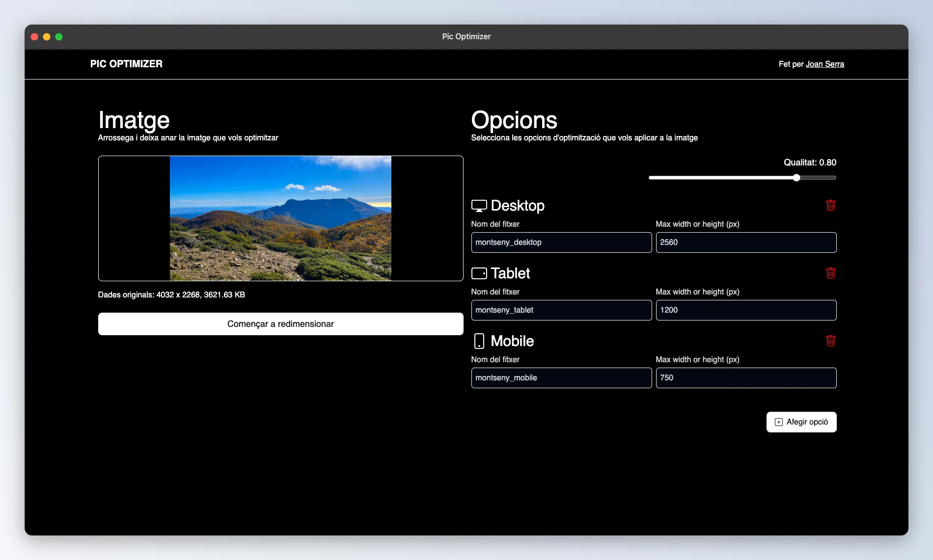933x560 pixels.
Task: Maximize the window with green button
Action: click(59, 37)
